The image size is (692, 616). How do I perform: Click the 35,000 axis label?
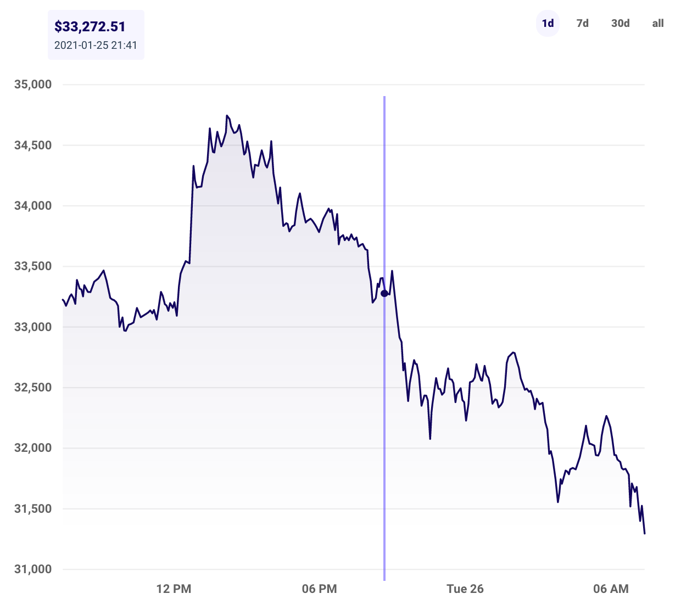pos(34,85)
